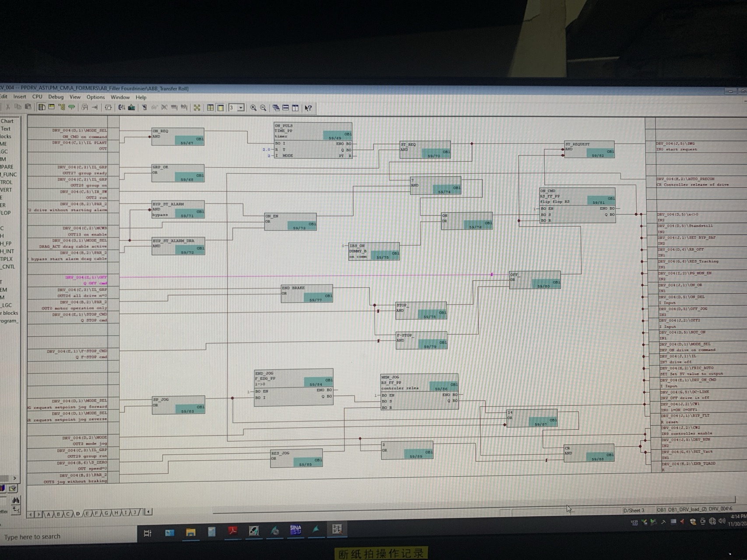Toggle the sheet view toolbar button
Screen dimensions: 747x560
[221, 108]
